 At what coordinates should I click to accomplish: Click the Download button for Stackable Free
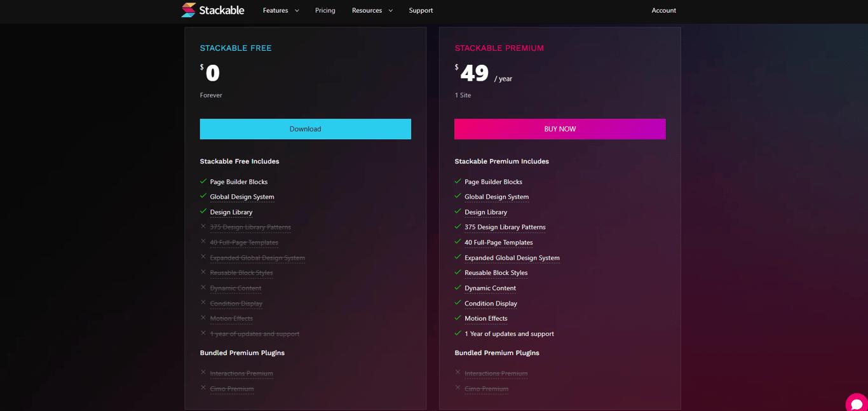305,129
